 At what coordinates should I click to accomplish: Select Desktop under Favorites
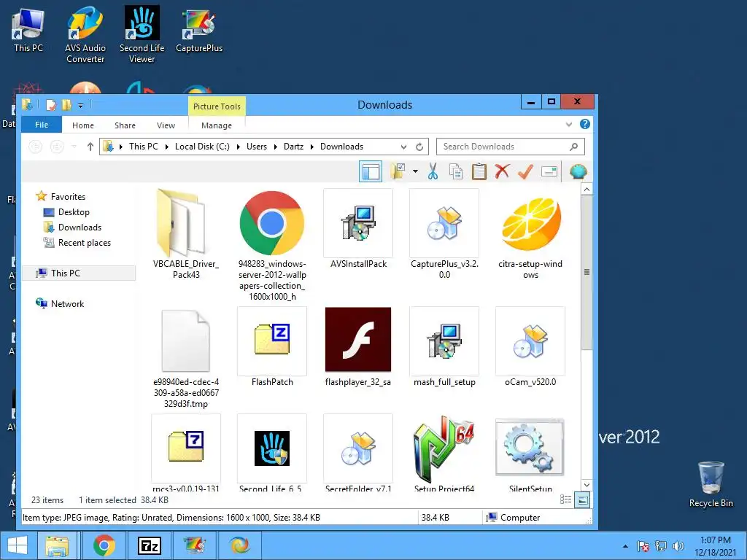click(x=74, y=212)
